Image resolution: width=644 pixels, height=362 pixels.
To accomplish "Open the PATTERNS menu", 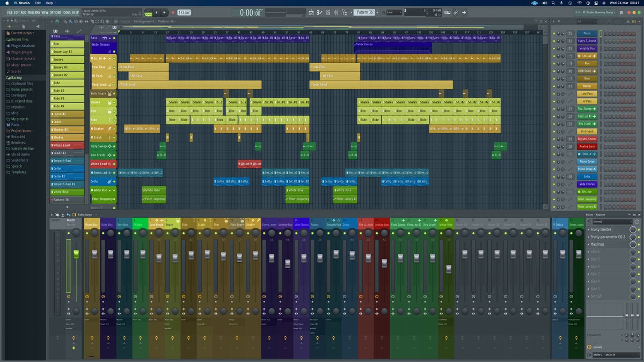I will pyautogui.click(x=34, y=12).
